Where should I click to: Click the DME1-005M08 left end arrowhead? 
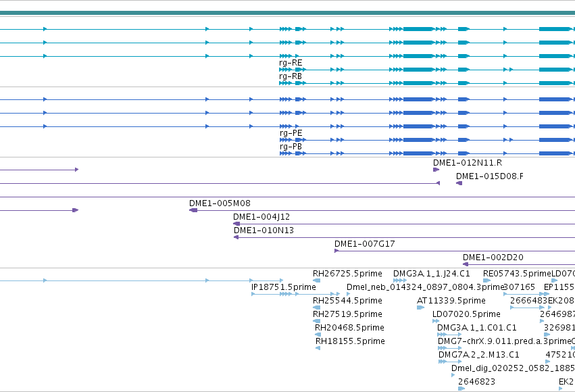pos(193,210)
